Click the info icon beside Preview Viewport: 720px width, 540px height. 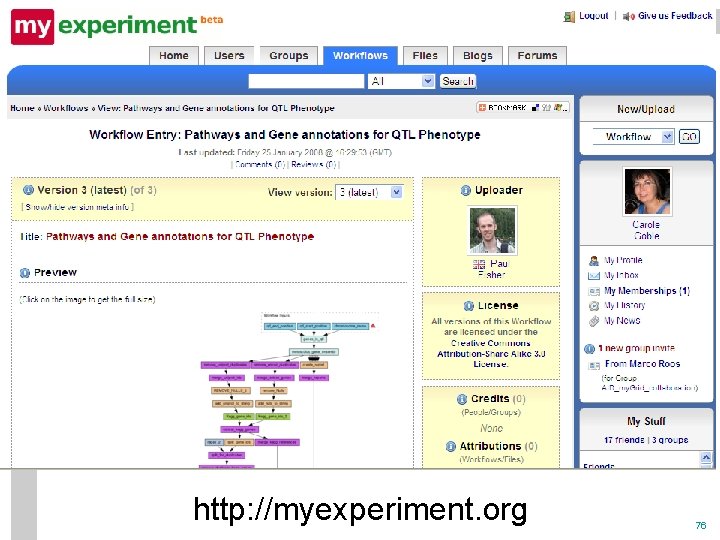pos(25,273)
